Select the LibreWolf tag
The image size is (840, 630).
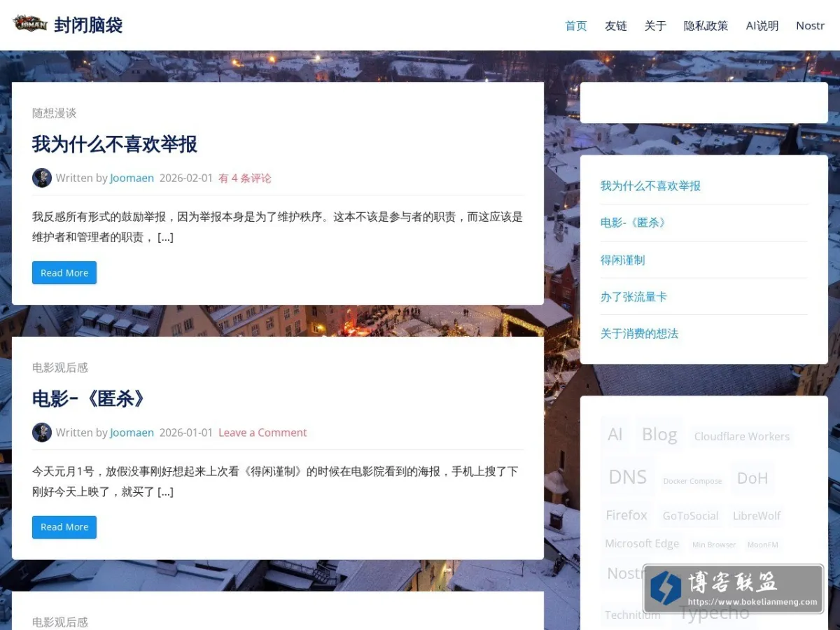757,516
